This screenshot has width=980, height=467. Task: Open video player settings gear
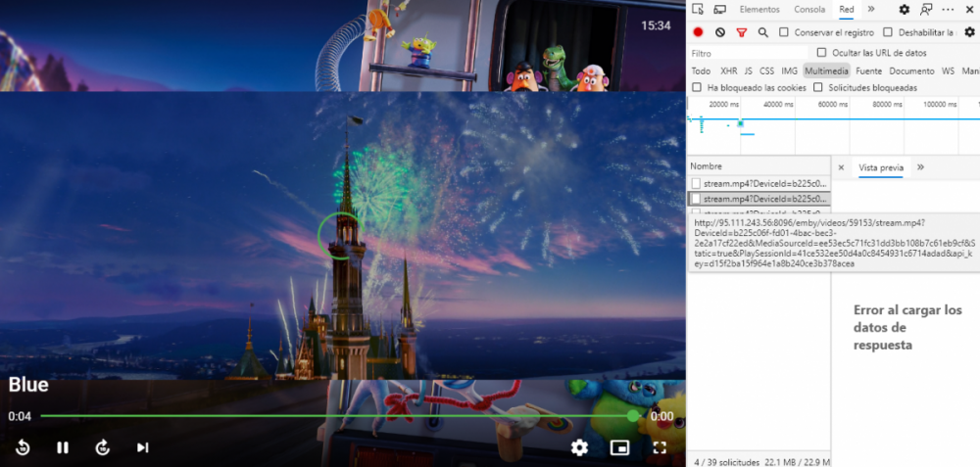click(580, 447)
